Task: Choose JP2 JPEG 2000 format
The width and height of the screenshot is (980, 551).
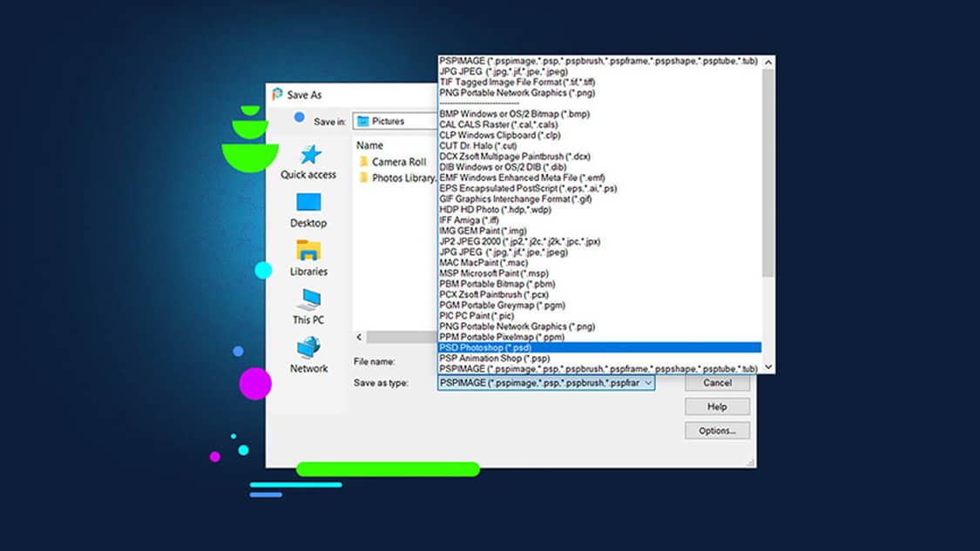Action: click(x=599, y=241)
